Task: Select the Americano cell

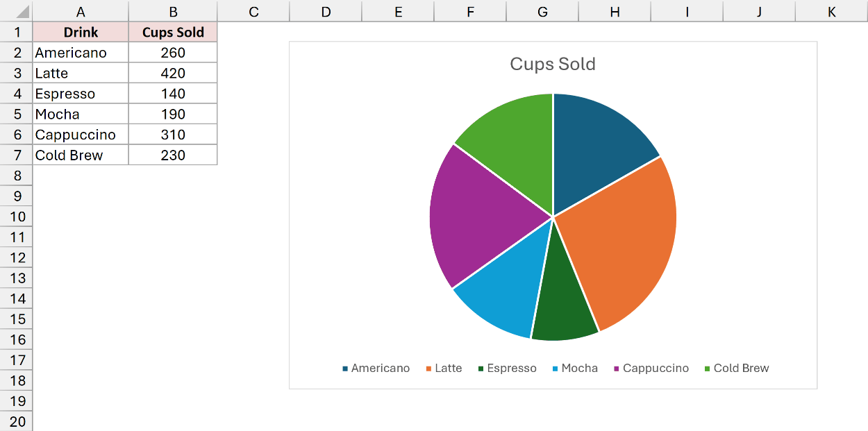Action: pyautogui.click(x=81, y=53)
